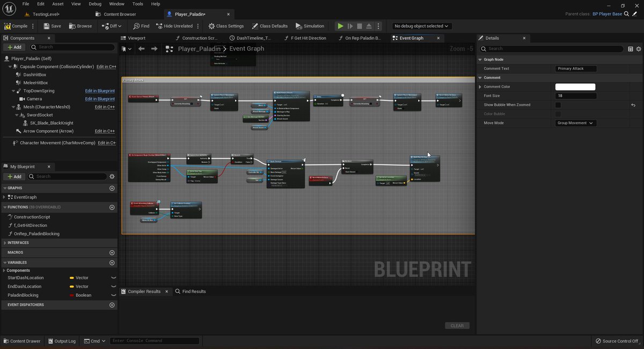Click Player_Paladin in graph breadcrumb
This screenshot has height=349, width=644.
pos(199,49)
